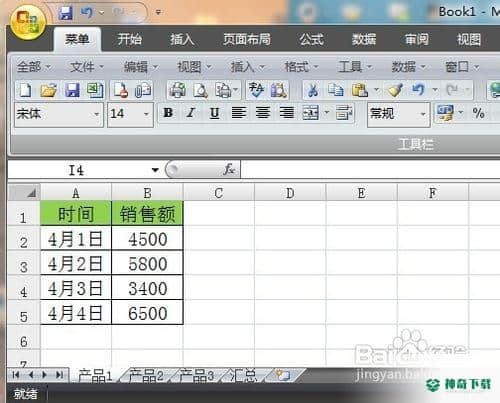This screenshot has width=500, height=403.
Task: Select the green 销售额 header cell
Action: pyautogui.click(x=147, y=214)
